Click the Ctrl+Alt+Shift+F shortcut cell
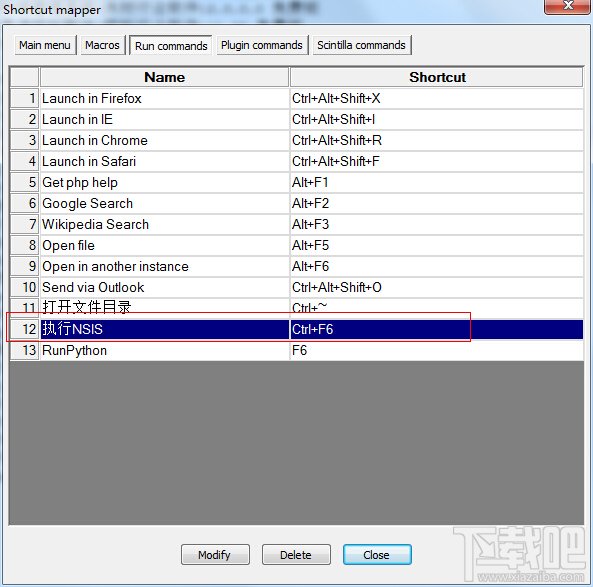Image resolution: width=593 pixels, height=587 pixels. coord(437,162)
